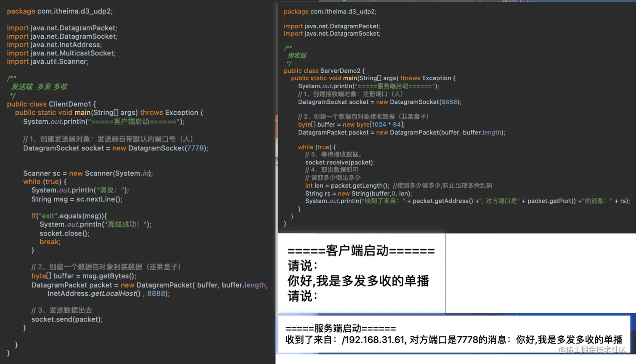Click the 'import java.net.MulticastSocket;' line
Image resolution: width=636 pixels, height=364 pixels.
coord(61,53)
